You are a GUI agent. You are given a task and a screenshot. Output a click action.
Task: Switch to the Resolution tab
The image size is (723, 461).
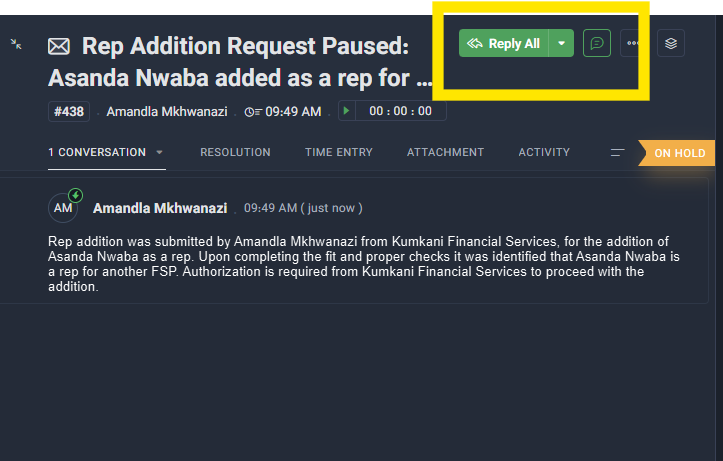pyautogui.click(x=235, y=152)
